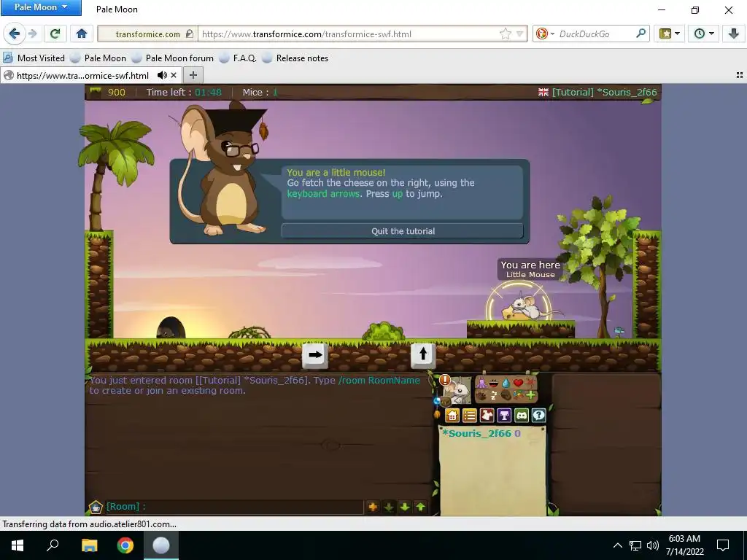Image resolution: width=747 pixels, height=560 pixels.
Task: Close the transformice tab
Action: click(174, 75)
